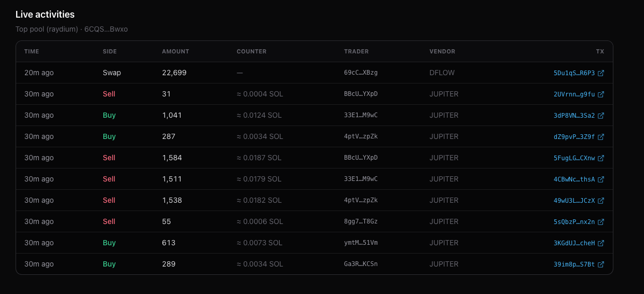This screenshot has width=644, height=294.
Task: Click the Live activities heading
Action: tap(45, 15)
